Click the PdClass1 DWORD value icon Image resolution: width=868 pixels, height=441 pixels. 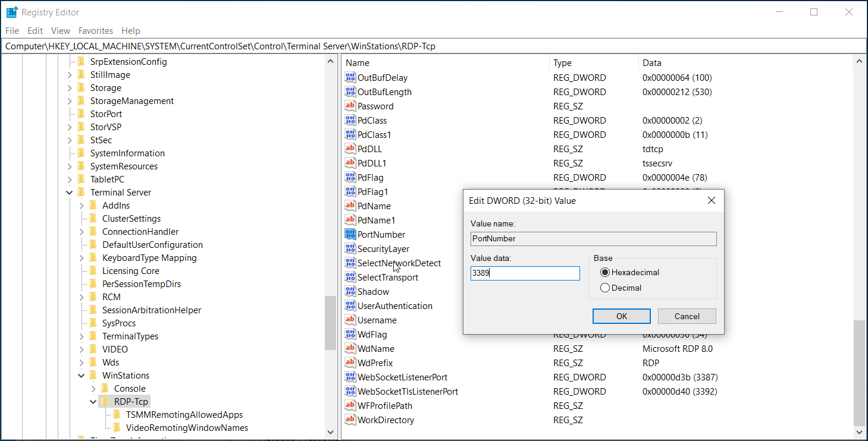[x=350, y=135]
